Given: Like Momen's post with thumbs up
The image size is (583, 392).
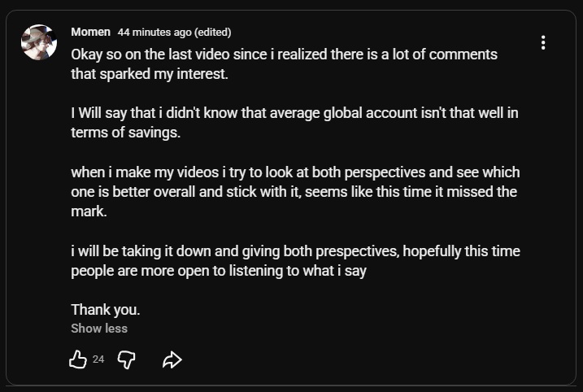Looking at the screenshot, I should (78, 359).
